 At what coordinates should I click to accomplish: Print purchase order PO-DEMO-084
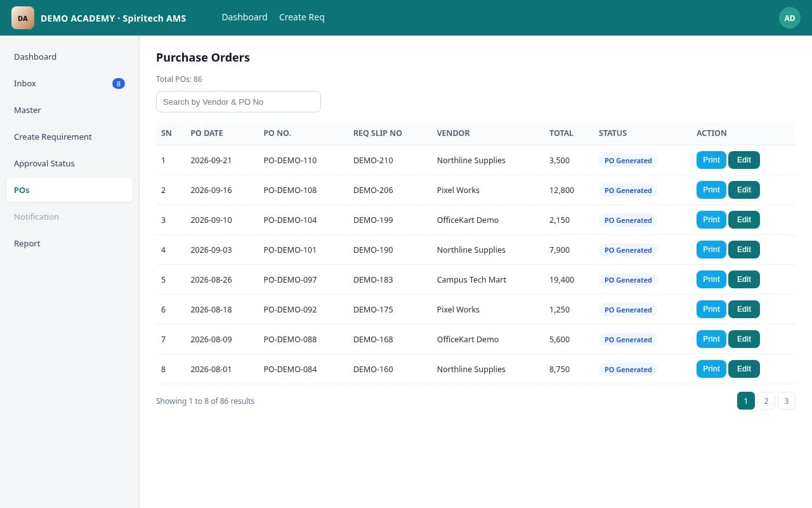point(711,369)
